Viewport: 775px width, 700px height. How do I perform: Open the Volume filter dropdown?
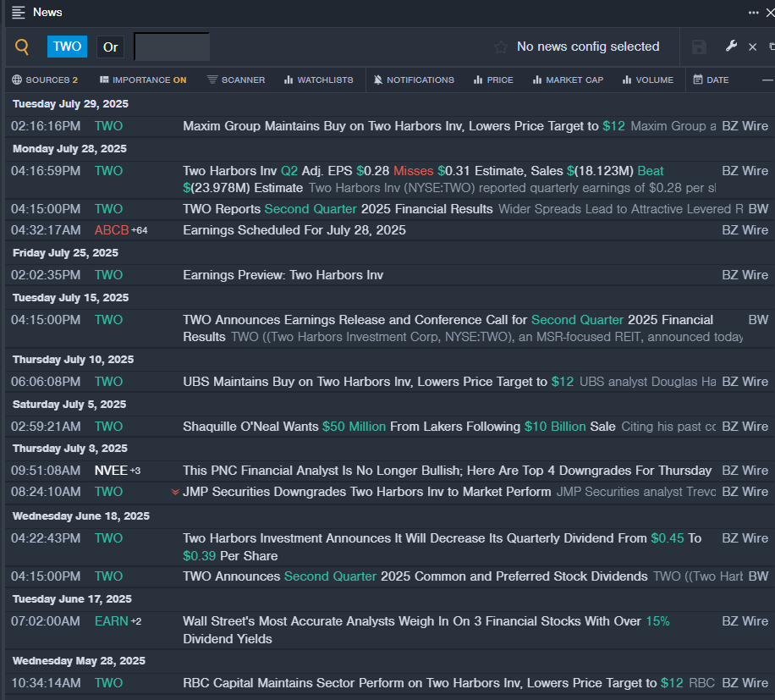tap(648, 80)
